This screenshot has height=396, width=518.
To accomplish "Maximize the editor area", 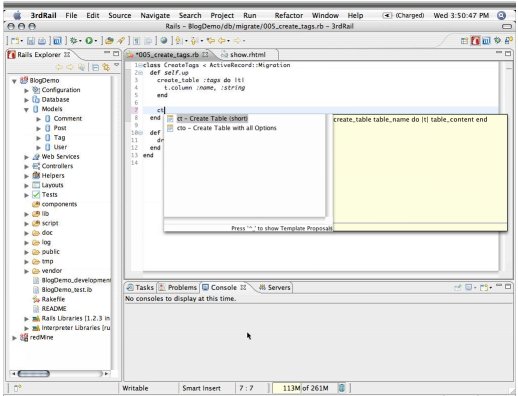I will click(508, 53).
